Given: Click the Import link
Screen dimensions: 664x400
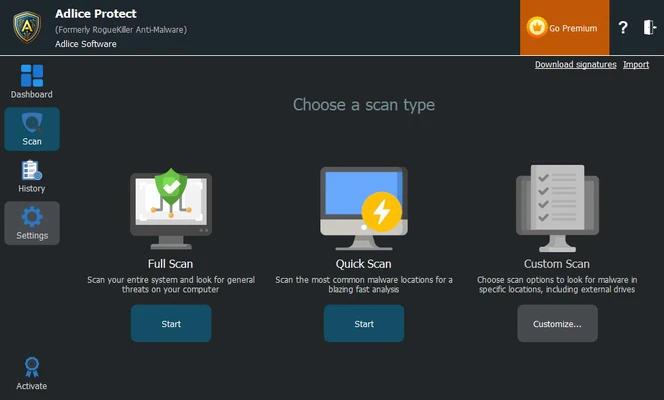Looking at the screenshot, I should (x=636, y=64).
